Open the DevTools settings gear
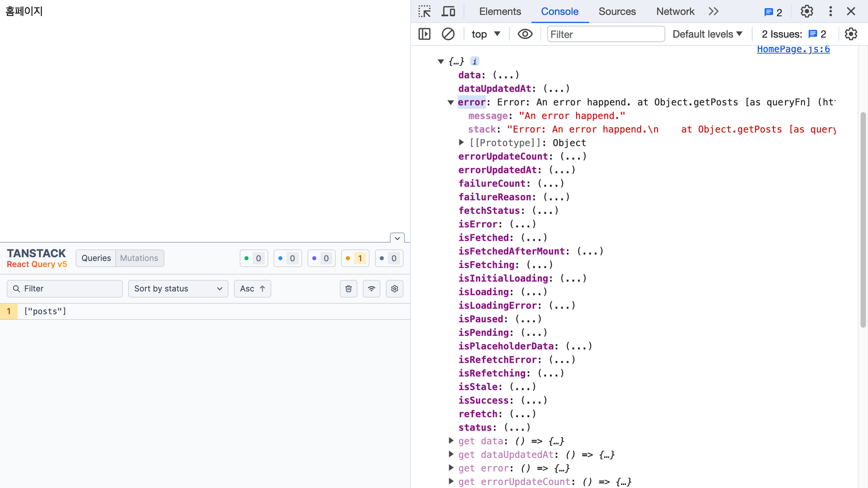 [807, 12]
